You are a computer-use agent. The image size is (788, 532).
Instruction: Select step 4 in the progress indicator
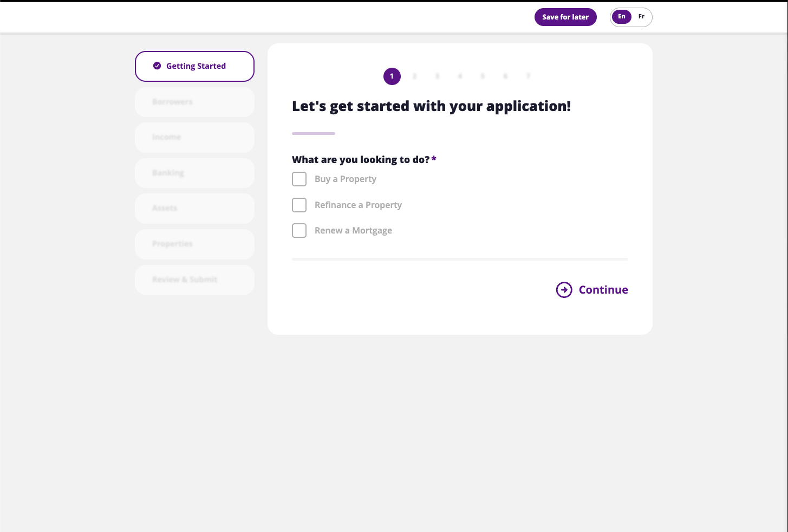[460, 76]
